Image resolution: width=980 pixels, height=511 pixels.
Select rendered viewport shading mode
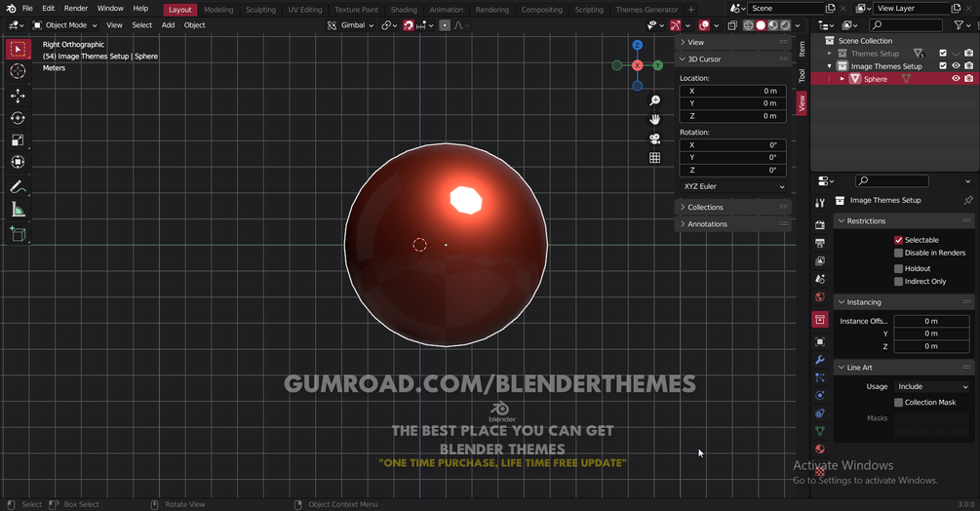tap(785, 25)
